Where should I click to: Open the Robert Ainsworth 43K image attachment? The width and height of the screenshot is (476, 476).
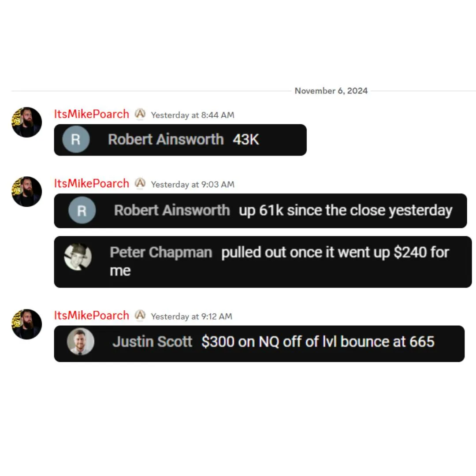click(180, 140)
